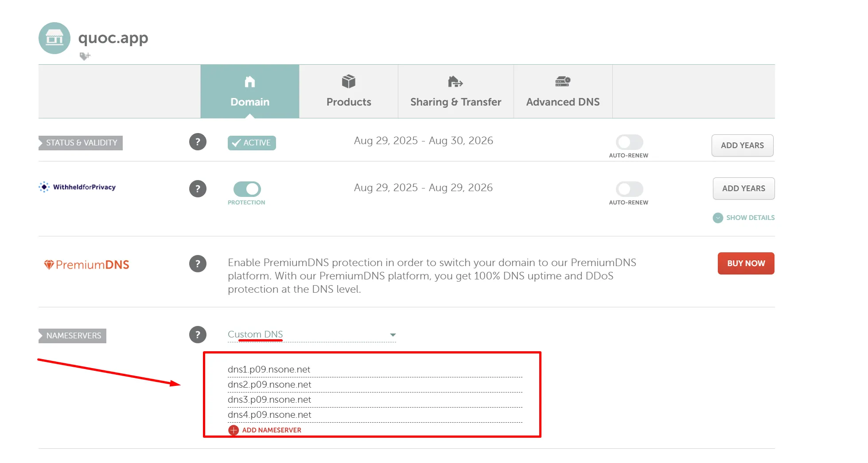Screen dimensions: 868x463
Task: Click Buy Now for PremiumDNS
Action: coord(746,263)
